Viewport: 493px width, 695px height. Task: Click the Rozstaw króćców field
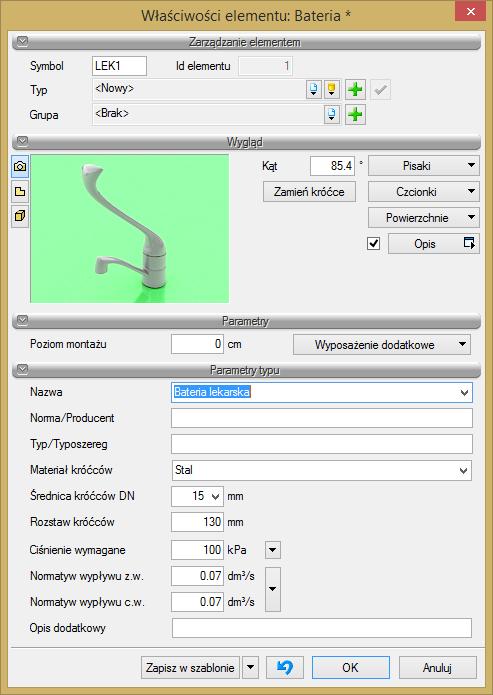click(197, 522)
